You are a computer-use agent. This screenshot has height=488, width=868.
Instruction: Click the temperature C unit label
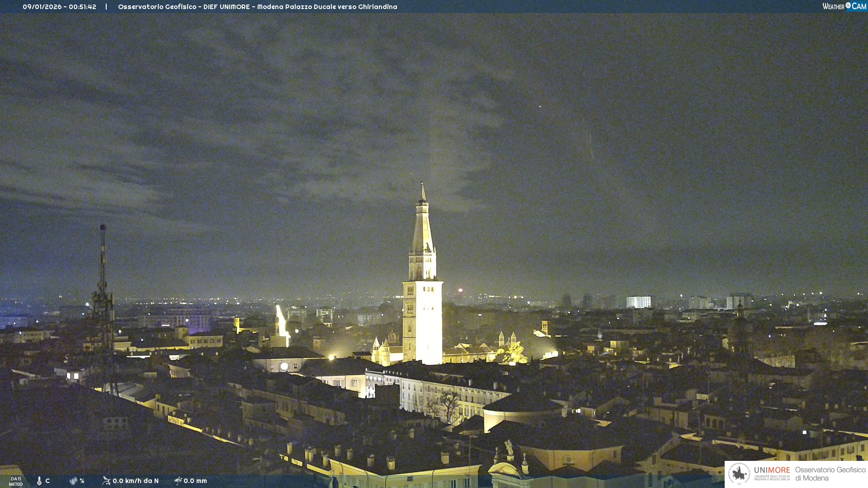(47, 481)
